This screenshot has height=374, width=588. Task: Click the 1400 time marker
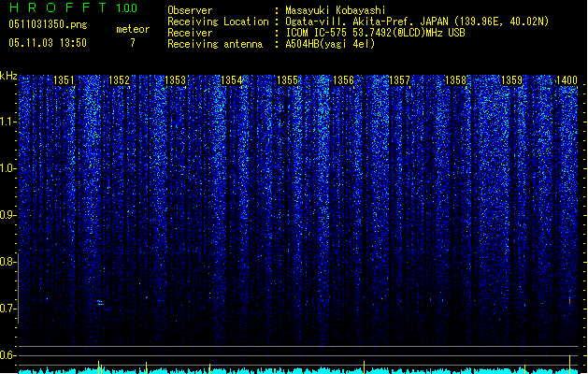point(566,80)
